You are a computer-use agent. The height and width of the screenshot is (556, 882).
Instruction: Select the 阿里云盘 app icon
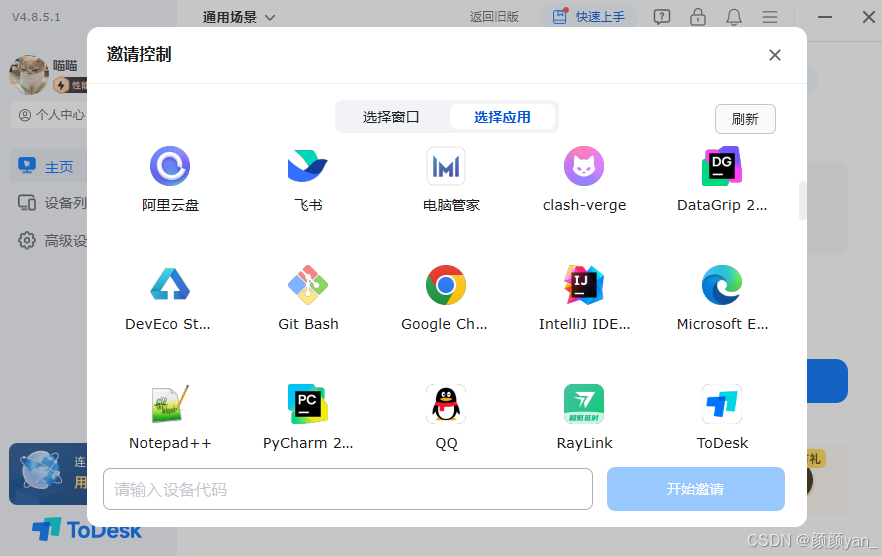click(170, 166)
